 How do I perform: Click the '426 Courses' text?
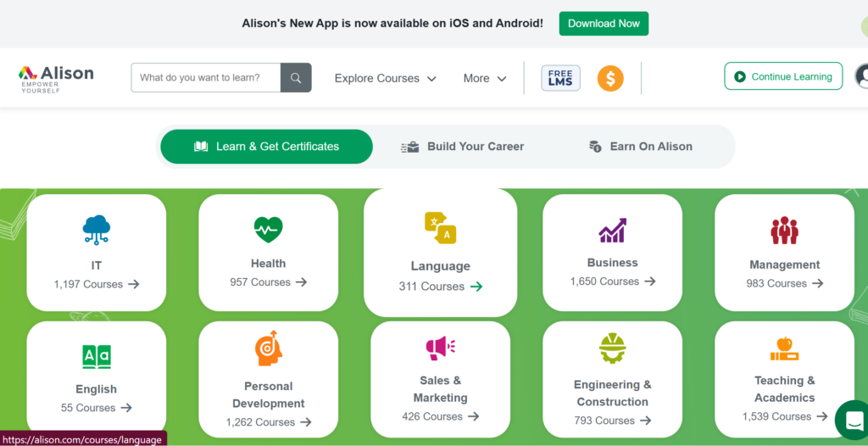[431, 416]
